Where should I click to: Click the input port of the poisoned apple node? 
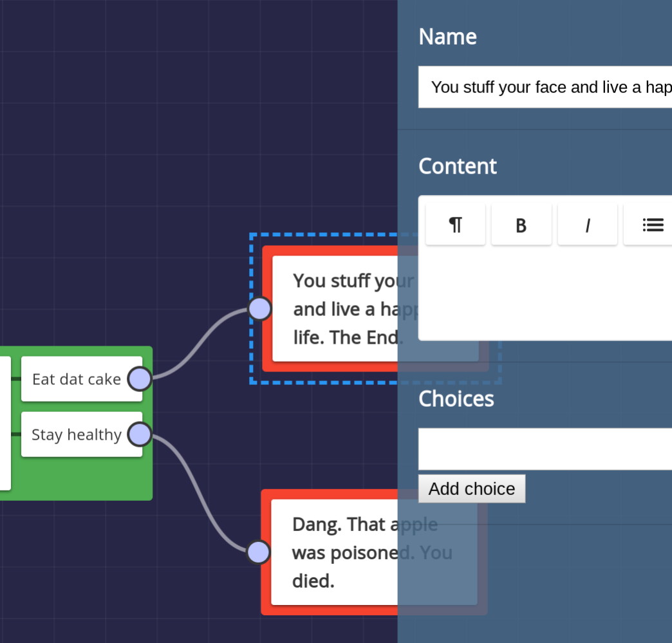(x=257, y=552)
